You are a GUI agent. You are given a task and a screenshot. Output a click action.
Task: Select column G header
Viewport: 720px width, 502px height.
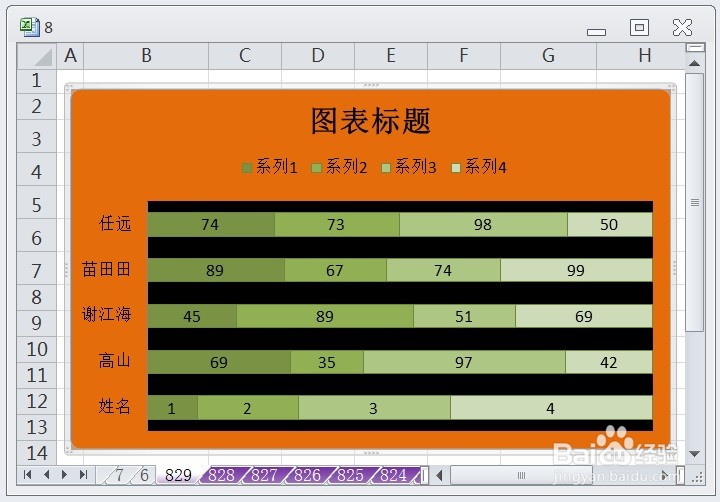point(548,56)
